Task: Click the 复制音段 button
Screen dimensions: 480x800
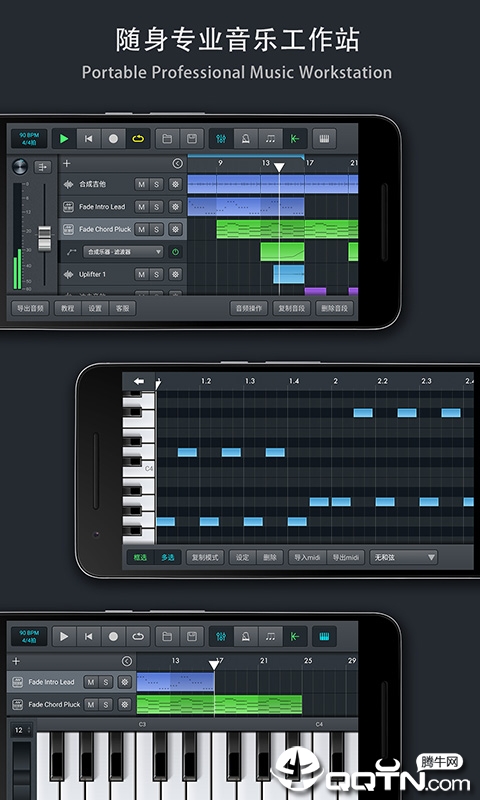Action: coord(291,308)
